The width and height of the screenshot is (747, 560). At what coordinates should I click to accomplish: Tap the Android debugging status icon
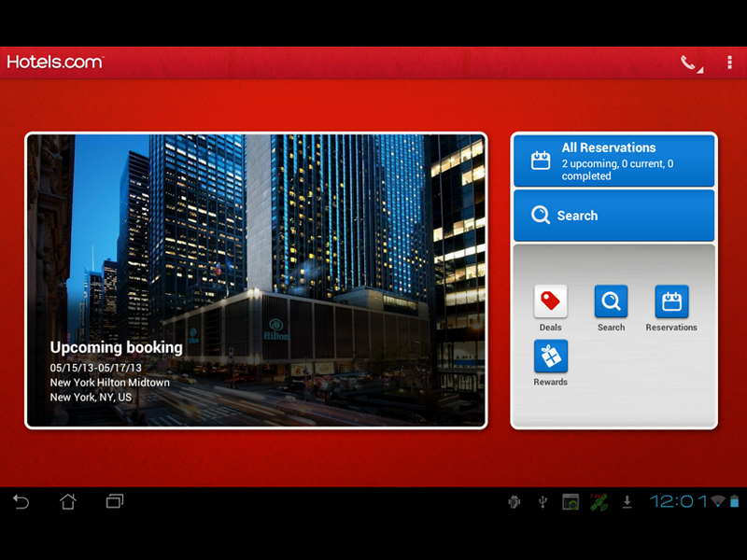tap(514, 502)
